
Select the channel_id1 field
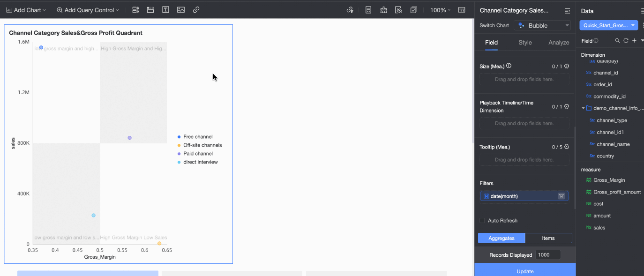pos(610,132)
